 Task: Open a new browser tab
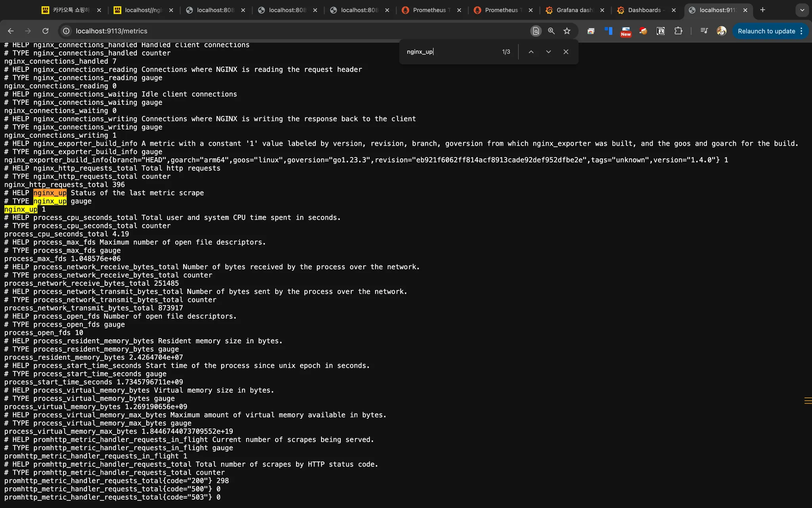(762, 10)
